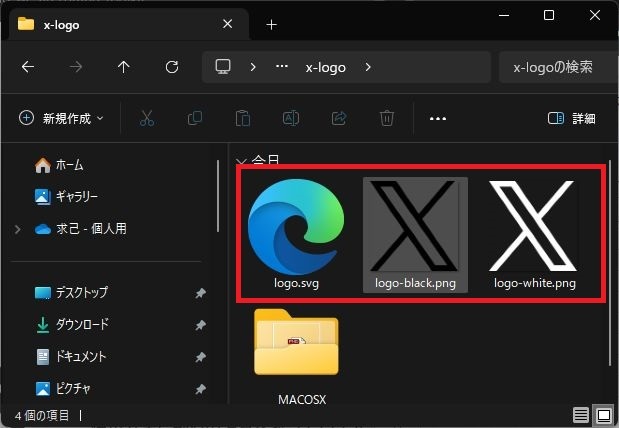619x428 pixels.
Task: Click the sidebar vertical scrollbar
Action: [x=218, y=196]
